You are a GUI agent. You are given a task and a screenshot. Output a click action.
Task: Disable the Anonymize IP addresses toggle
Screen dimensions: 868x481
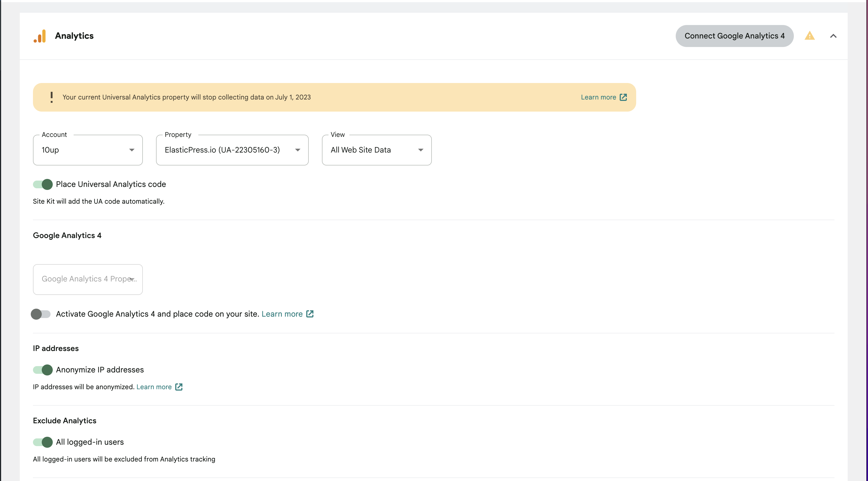[43, 370]
